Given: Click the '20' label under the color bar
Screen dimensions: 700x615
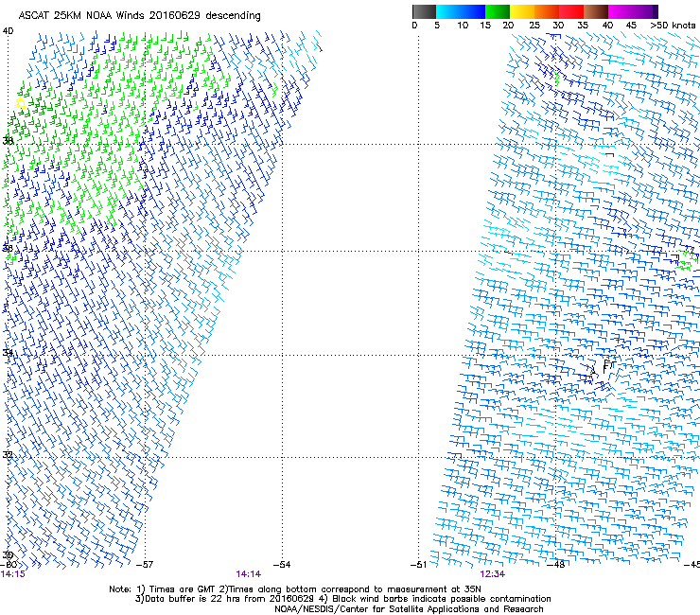Looking at the screenshot, I should [508, 25].
